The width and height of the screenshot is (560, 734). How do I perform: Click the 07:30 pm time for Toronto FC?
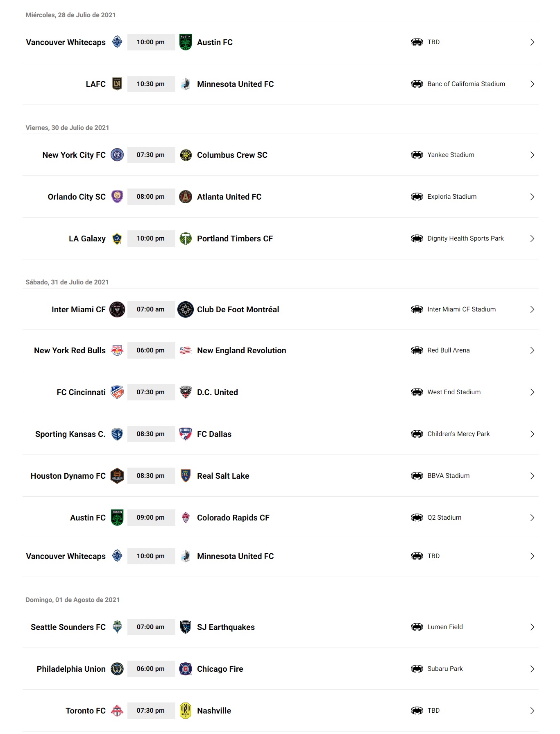click(x=151, y=711)
